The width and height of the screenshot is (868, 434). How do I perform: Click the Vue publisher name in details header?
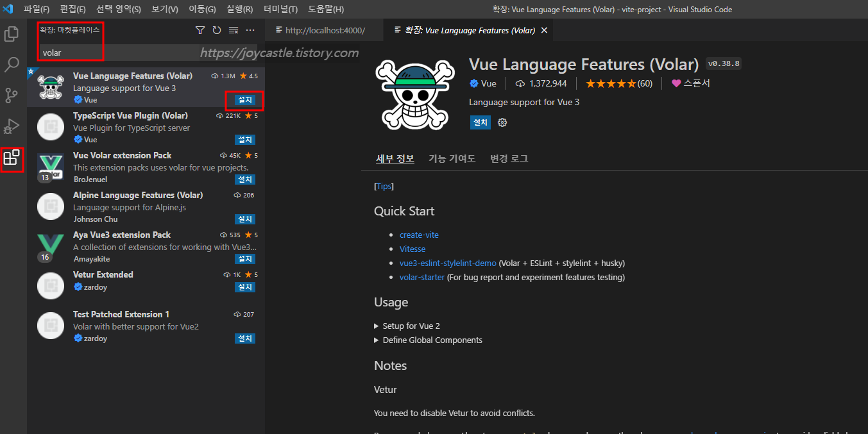point(489,83)
